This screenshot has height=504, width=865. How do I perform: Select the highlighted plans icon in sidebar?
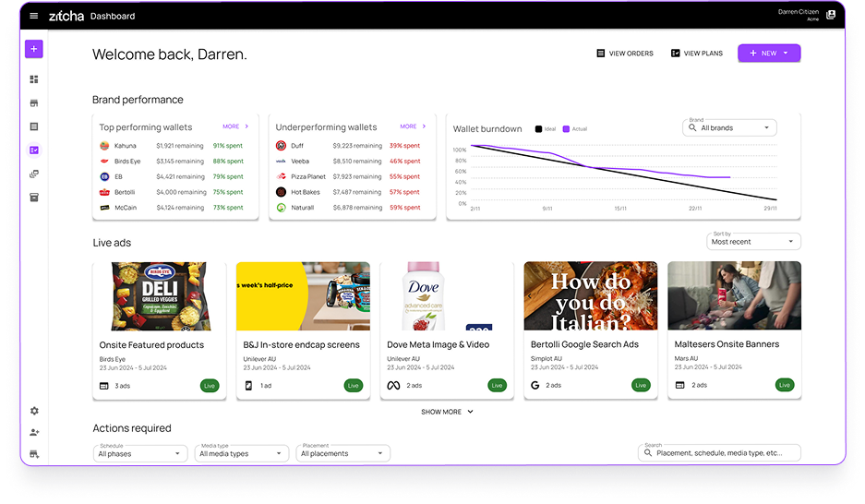coord(33,150)
